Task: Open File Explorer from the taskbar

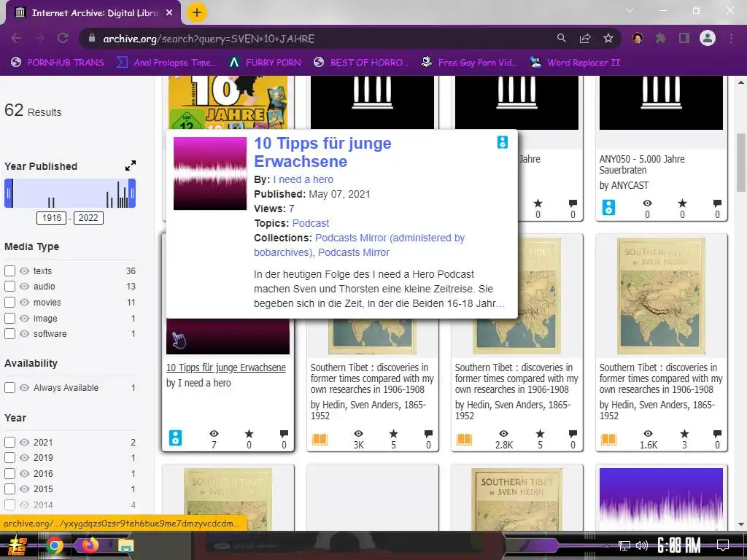Action: [x=125, y=545]
